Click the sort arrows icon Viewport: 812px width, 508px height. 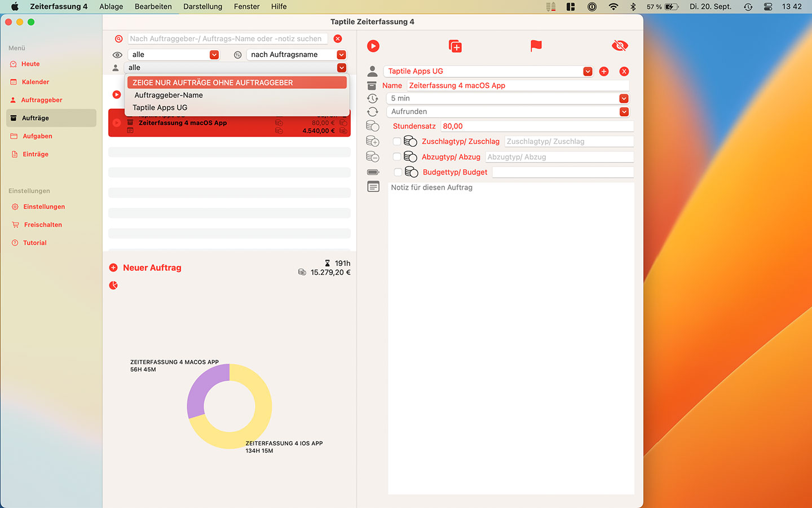pos(238,55)
